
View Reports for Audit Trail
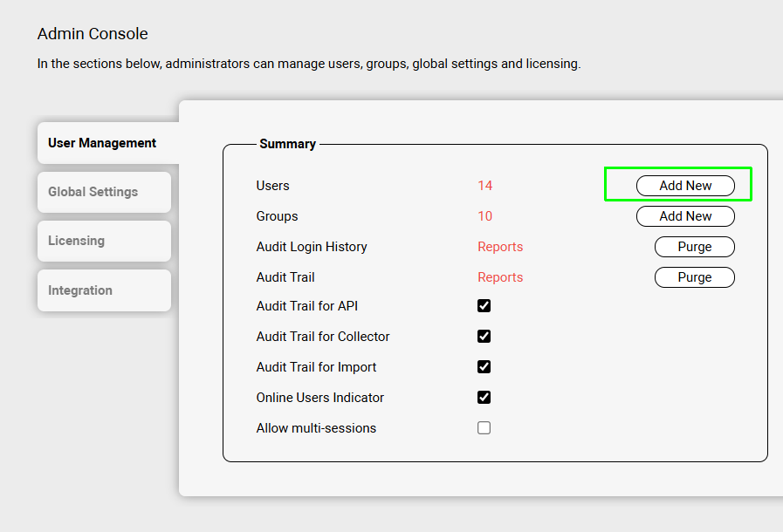tap(500, 277)
